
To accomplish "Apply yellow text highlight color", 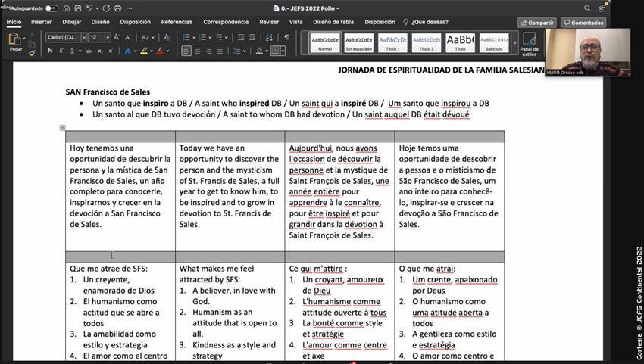I will tap(144, 51).
